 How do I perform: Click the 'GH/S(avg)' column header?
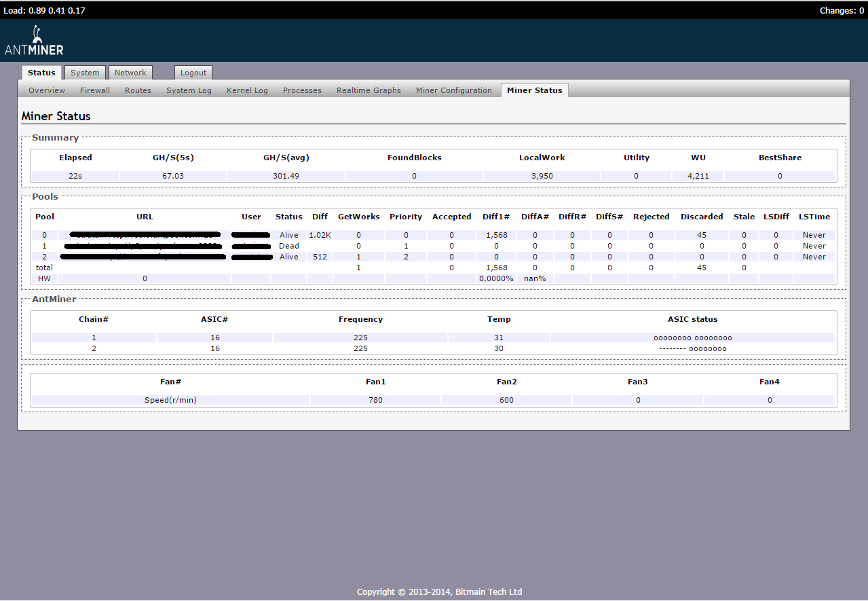point(286,158)
